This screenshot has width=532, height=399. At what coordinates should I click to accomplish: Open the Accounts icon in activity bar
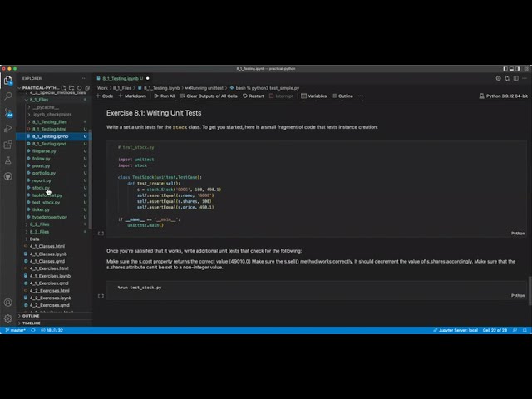[x=8, y=303]
